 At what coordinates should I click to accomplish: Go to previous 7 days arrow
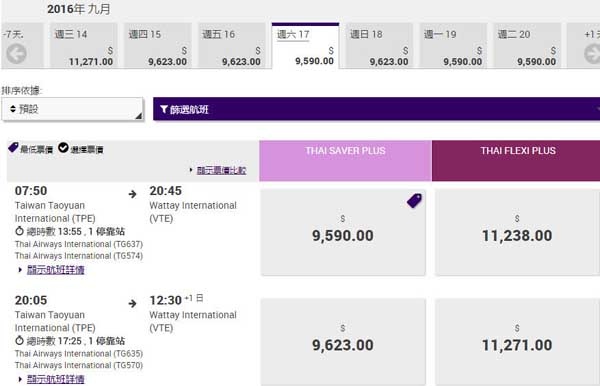(x=16, y=54)
